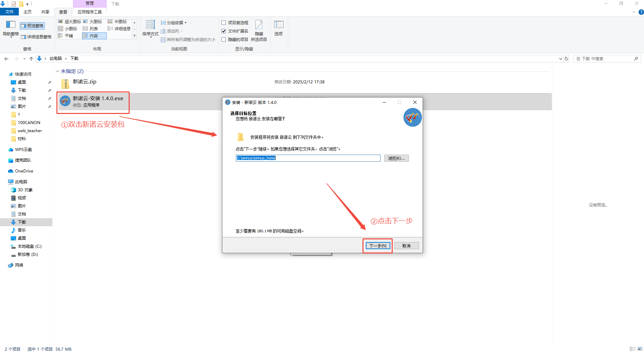Switch to the Home ribbon tab
The image size is (644, 353).
pos(28,12)
